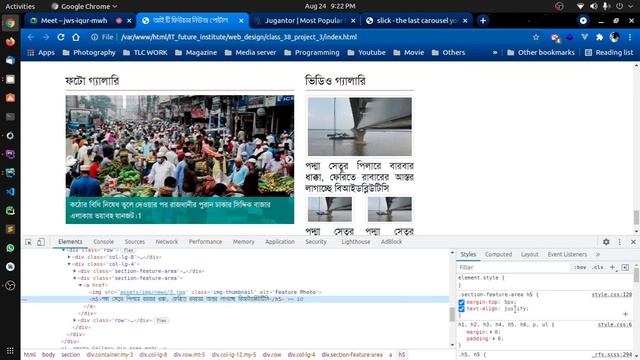Toggle the :hov element state button
The image size is (640, 360).
tap(580, 267)
